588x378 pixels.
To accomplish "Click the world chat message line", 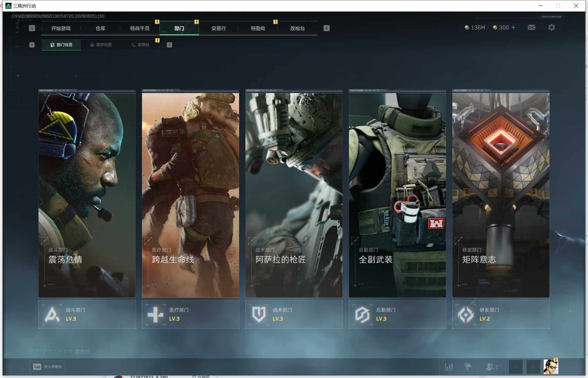I will (x=59, y=352).
